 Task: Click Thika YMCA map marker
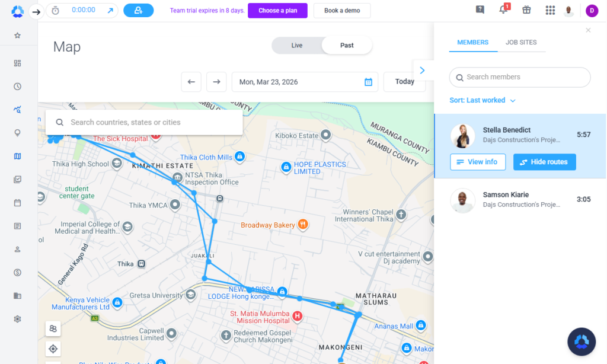click(x=175, y=204)
